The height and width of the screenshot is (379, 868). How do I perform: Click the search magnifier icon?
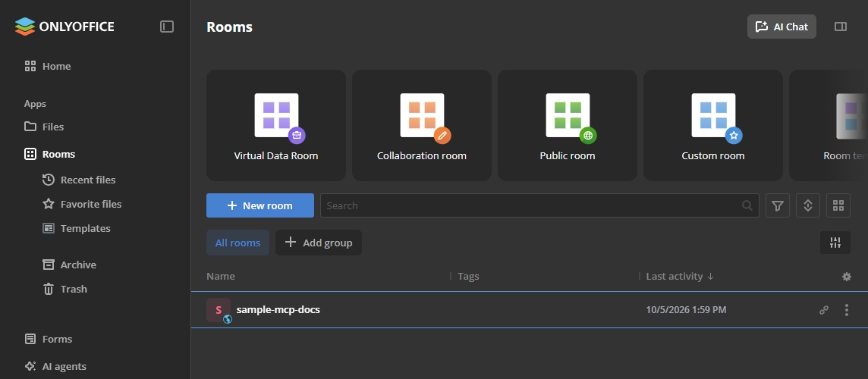tap(747, 205)
